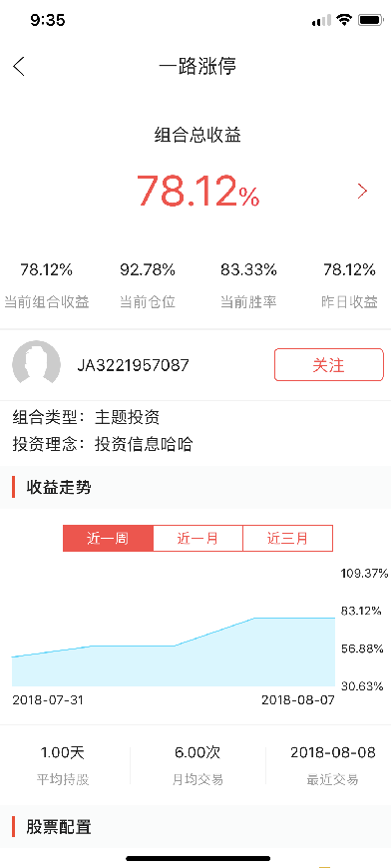Tap the 78.12% total return figure

click(197, 191)
